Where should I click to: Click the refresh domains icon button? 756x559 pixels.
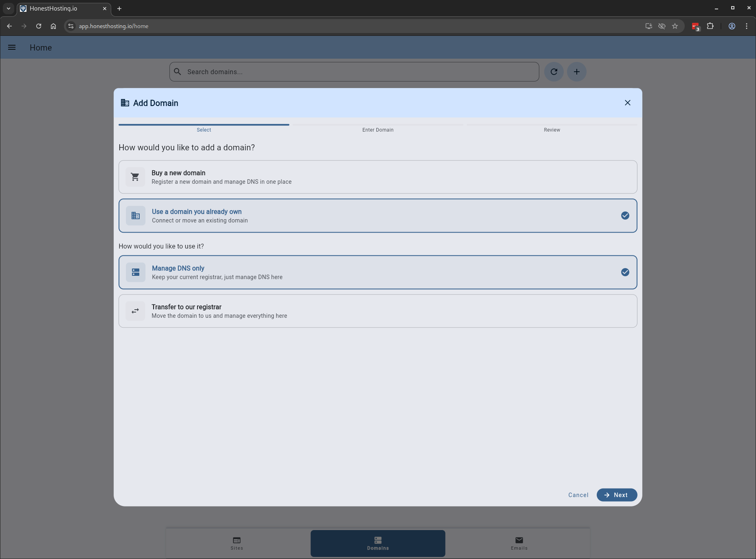point(554,72)
